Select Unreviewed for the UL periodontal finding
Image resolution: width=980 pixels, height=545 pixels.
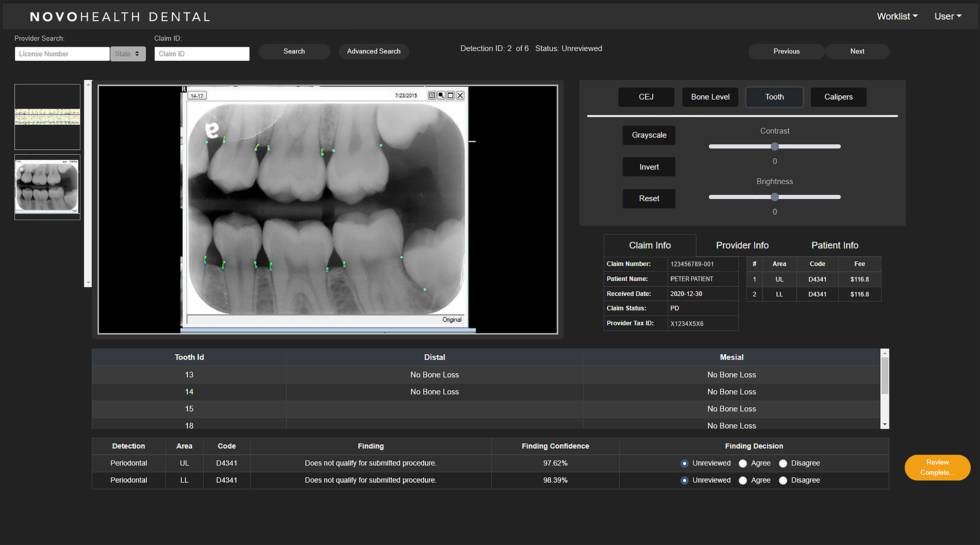tap(684, 463)
